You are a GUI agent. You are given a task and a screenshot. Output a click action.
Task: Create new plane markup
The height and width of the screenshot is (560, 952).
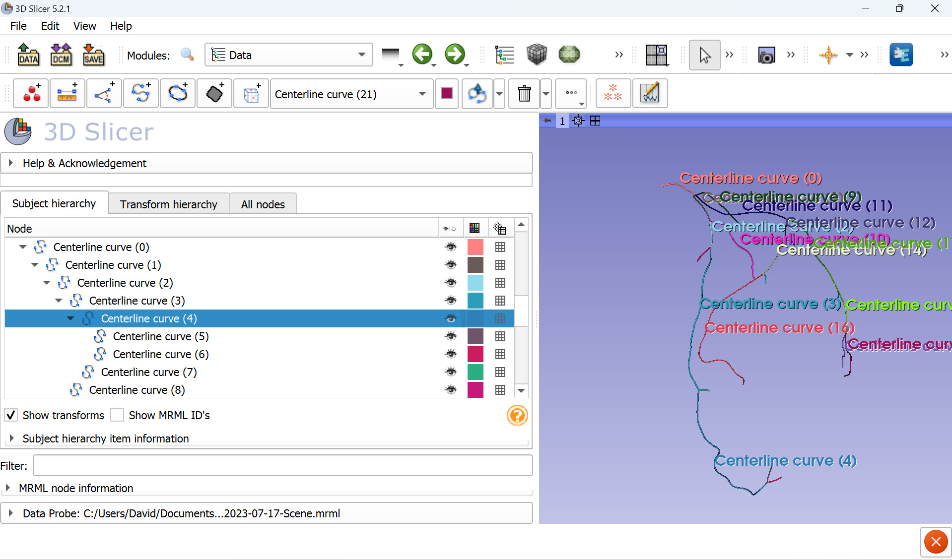[214, 93]
